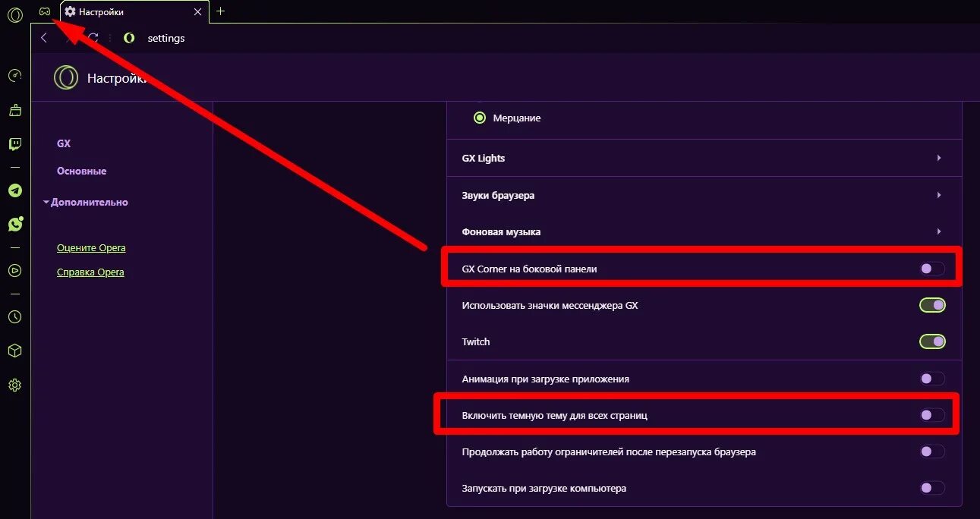
Task: Expand Фоновая музыка section arrow
Action: [x=939, y=231]
